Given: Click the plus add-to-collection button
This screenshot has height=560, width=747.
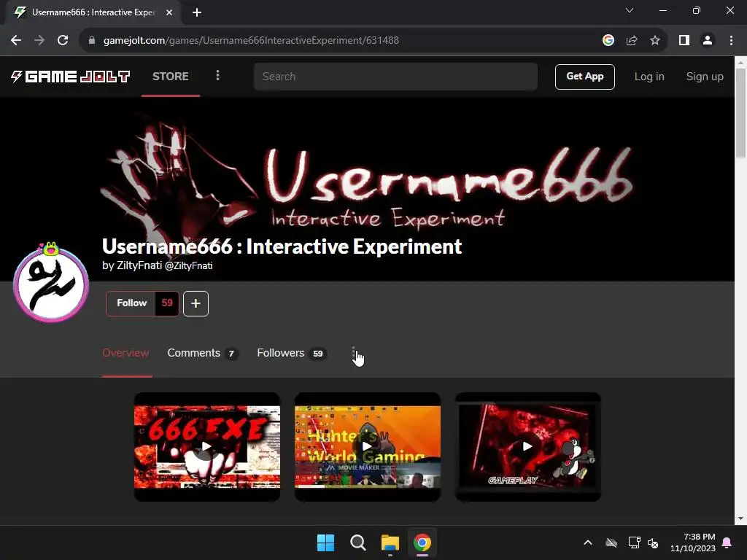Looking at the screenshot, I should [x=196, y=303].
